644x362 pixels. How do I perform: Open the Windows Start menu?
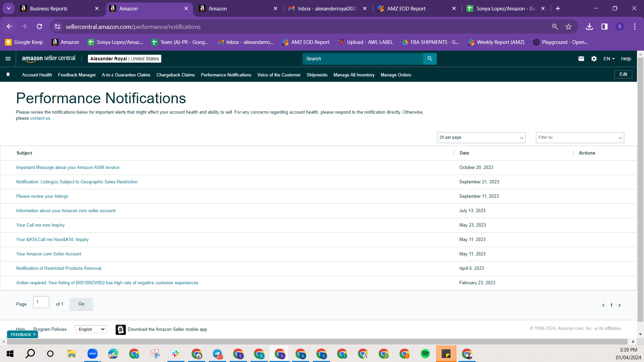[10, 354]
